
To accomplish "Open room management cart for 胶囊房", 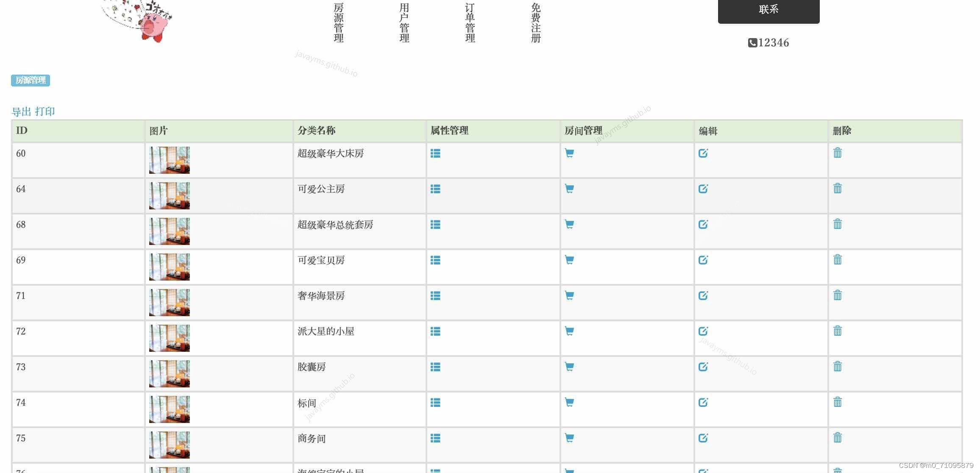I will tap(569, 366).
